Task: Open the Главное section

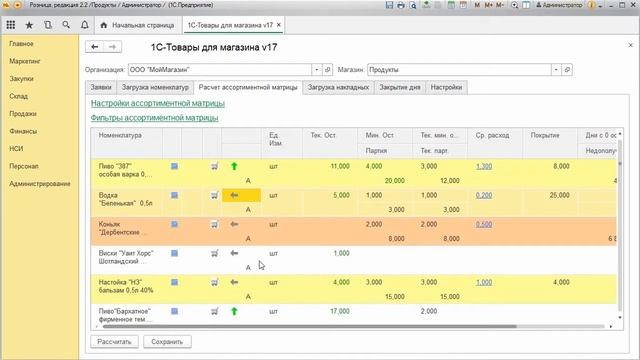Action: click(21, 44)
